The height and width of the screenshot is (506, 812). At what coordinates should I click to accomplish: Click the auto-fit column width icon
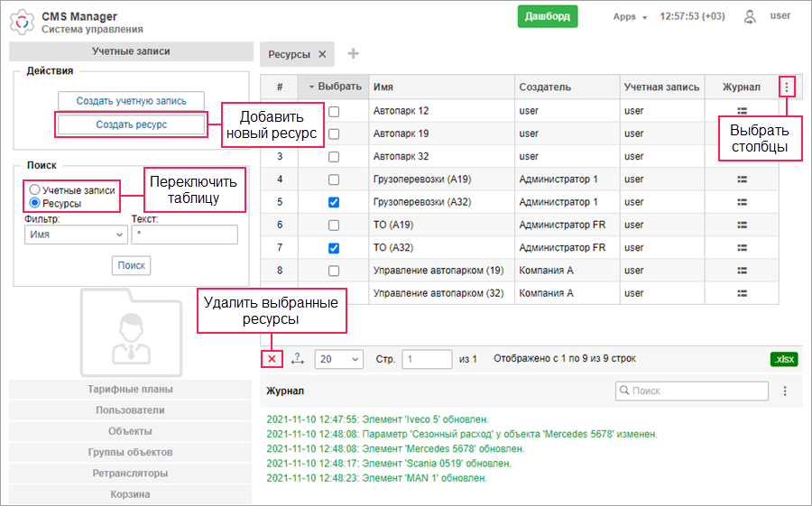298,359
